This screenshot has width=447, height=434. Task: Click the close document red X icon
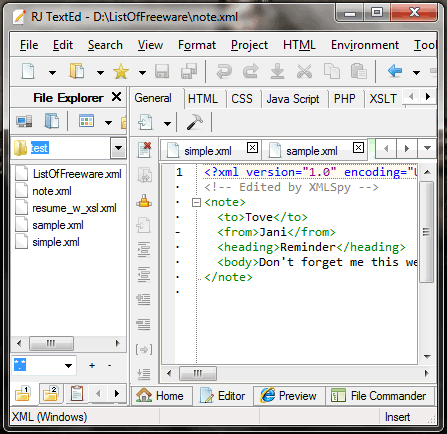click(x=144, y=149)
